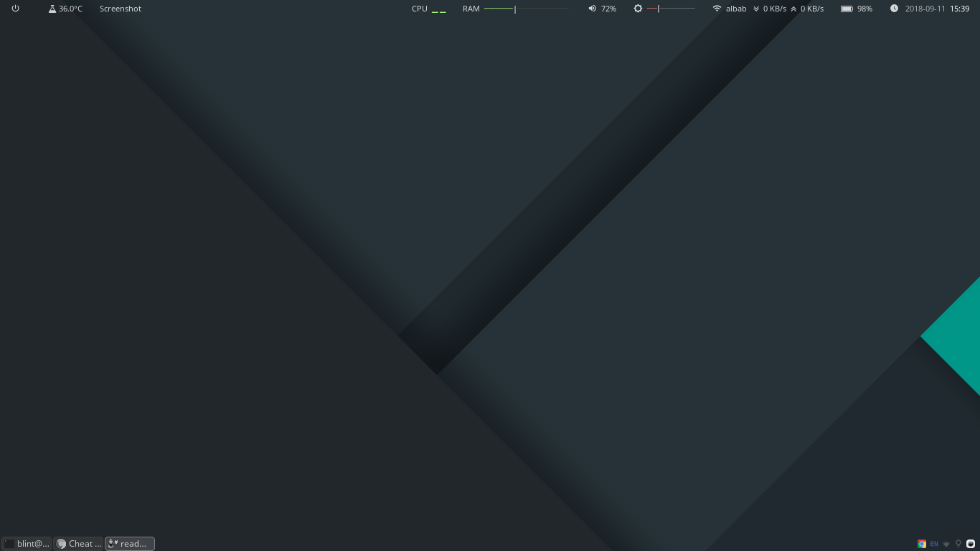Click the Screenshot window title label
Screen dimensions: 980x551
(121, 9)
